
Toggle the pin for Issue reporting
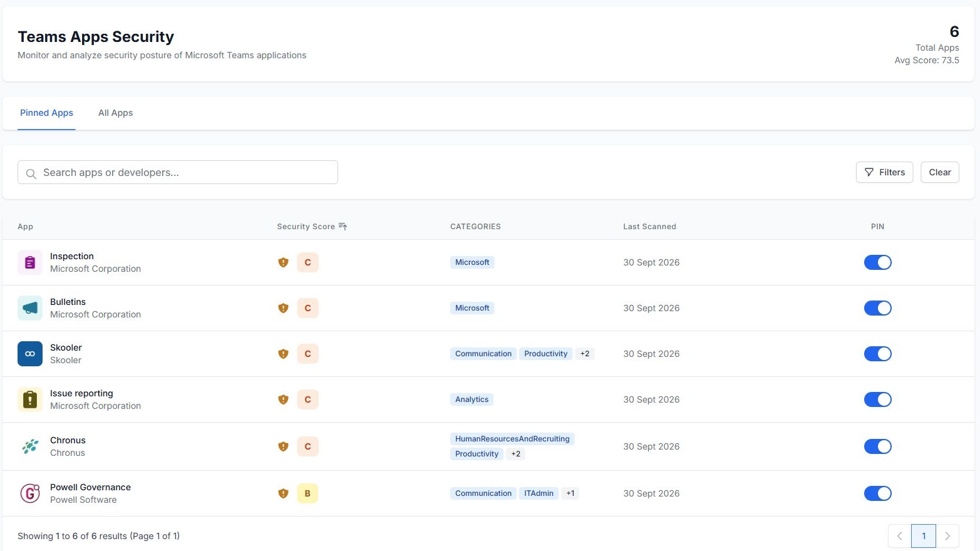pyautogui.click(x=877, y=399)
